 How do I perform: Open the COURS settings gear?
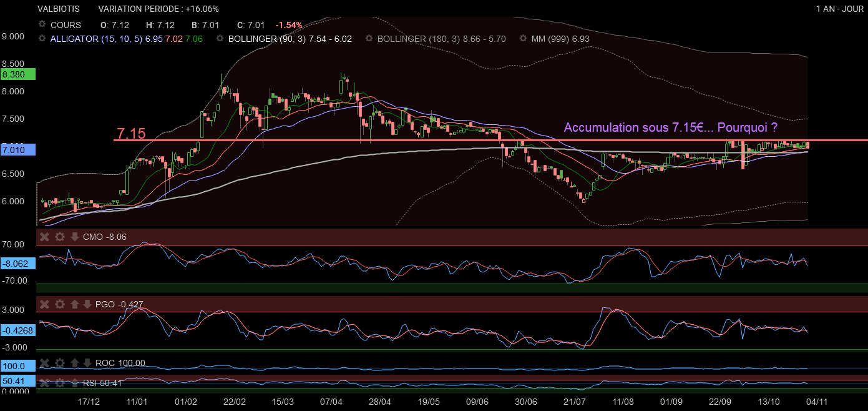click(x=42, y=25)
